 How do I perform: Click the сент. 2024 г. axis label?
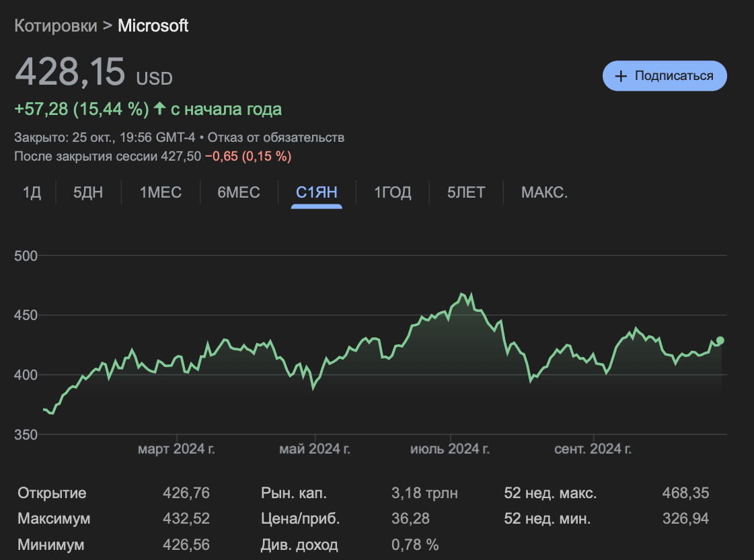593,449
